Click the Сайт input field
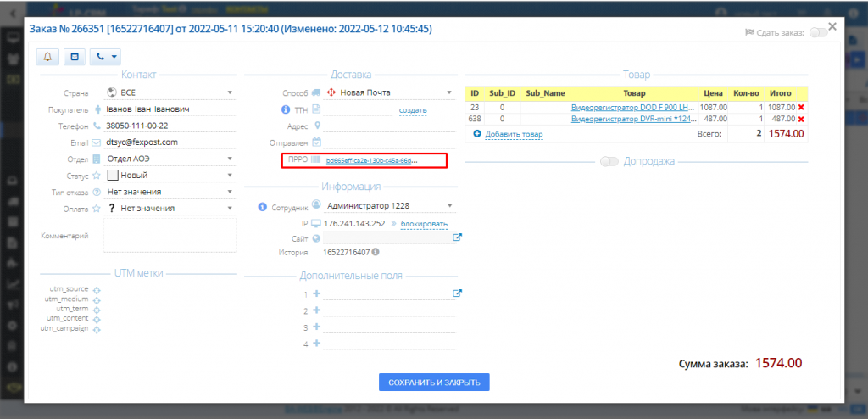868x419 pixels. (388, 237)
